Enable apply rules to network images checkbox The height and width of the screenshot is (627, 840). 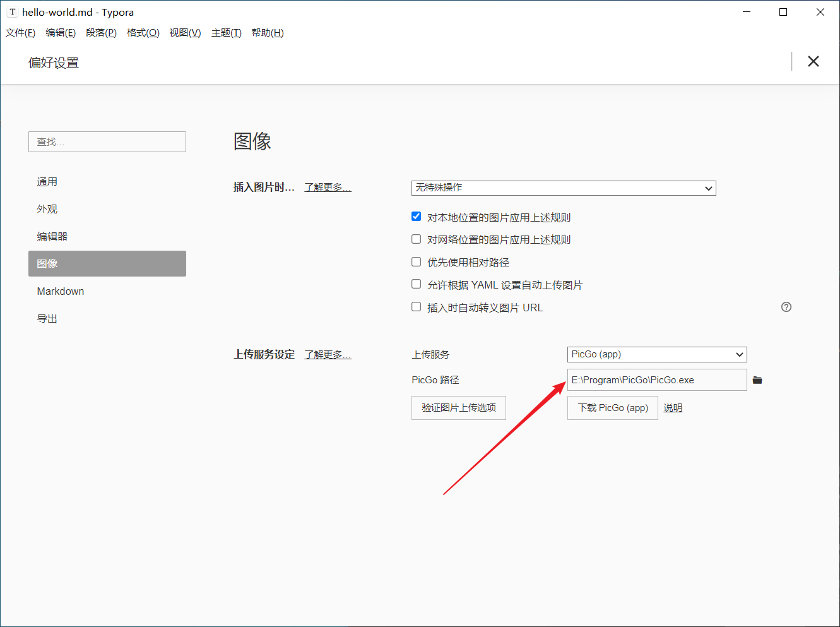[417, 239]
